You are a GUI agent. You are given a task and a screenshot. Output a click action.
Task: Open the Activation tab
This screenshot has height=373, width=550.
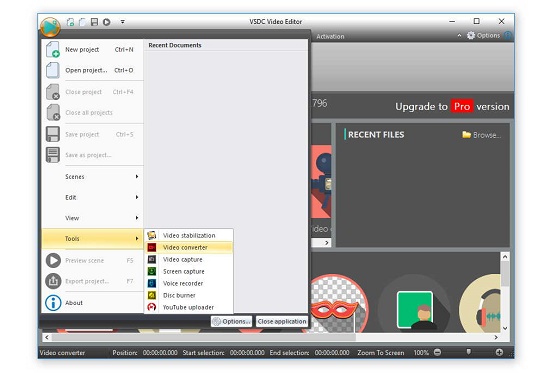click(x=330, y=36)
